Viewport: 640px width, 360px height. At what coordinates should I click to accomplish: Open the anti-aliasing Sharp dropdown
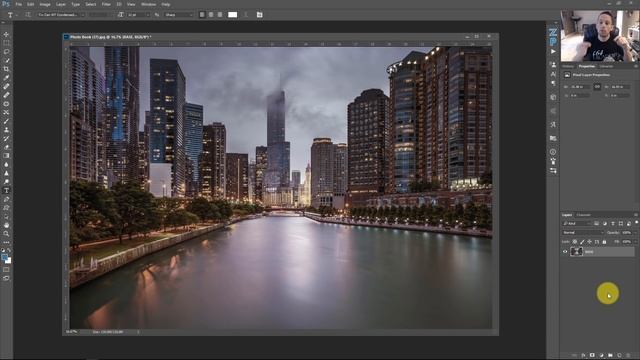pos(178,15)
